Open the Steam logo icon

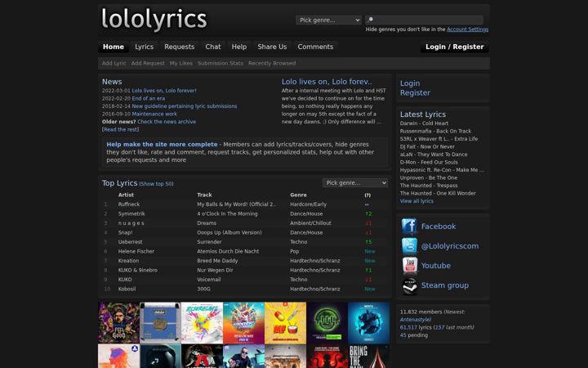point(409,285)
